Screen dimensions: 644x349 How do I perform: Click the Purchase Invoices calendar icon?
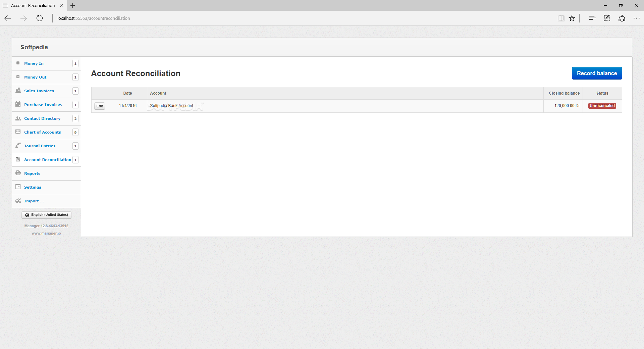tap(18, 104)
